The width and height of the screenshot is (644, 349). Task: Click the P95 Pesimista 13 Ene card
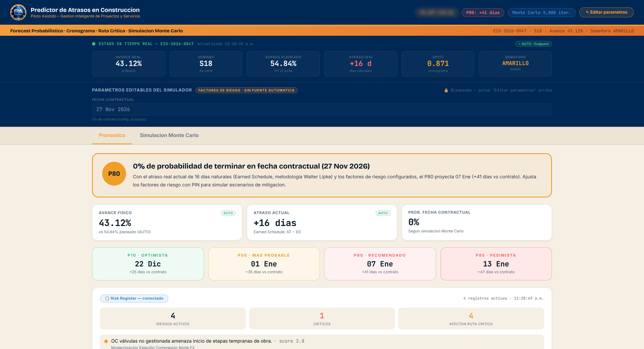[496, 264]
